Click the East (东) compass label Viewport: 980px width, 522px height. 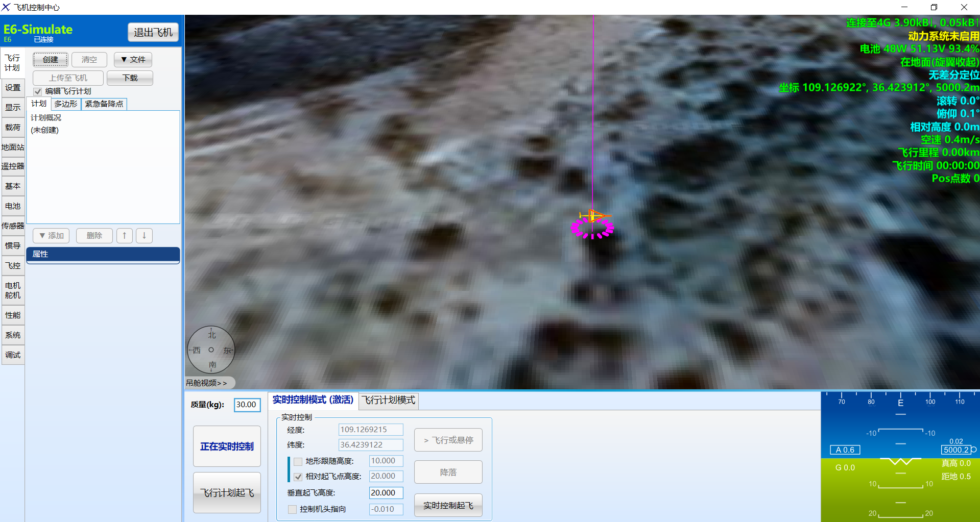(227, 351)
